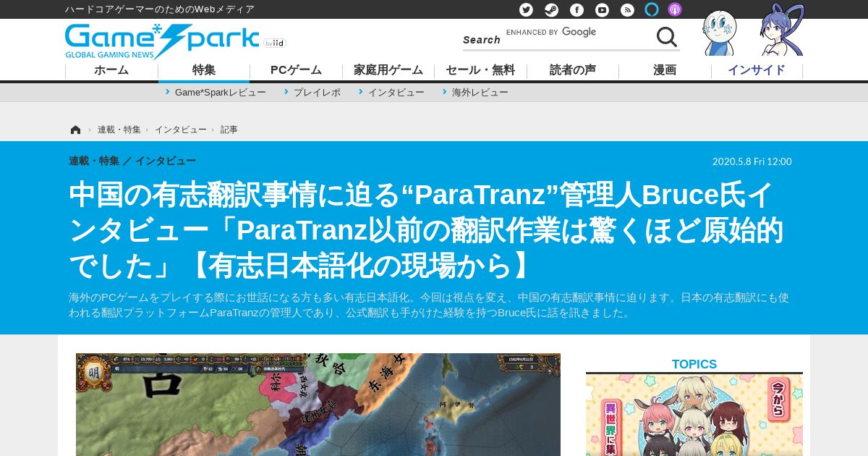Screen dimensions: 868x456
Task: Open the インサイド menu item
Action: [757, 70]
